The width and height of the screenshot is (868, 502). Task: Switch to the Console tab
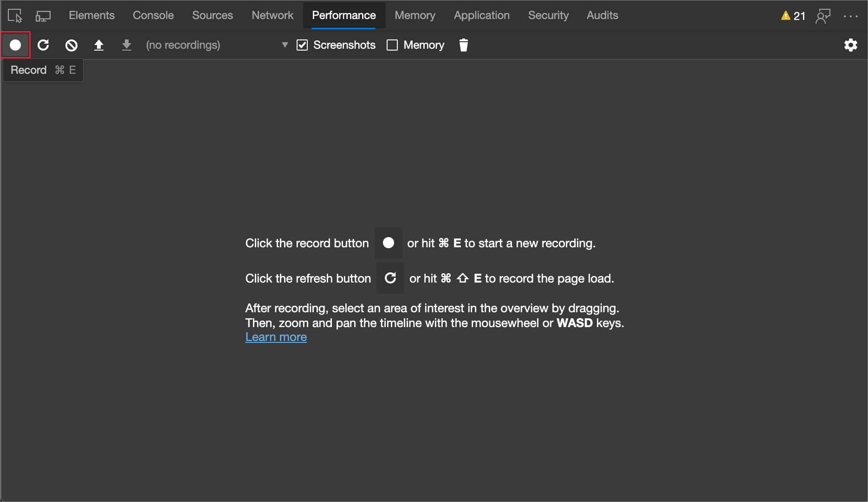tap(153, 15)
